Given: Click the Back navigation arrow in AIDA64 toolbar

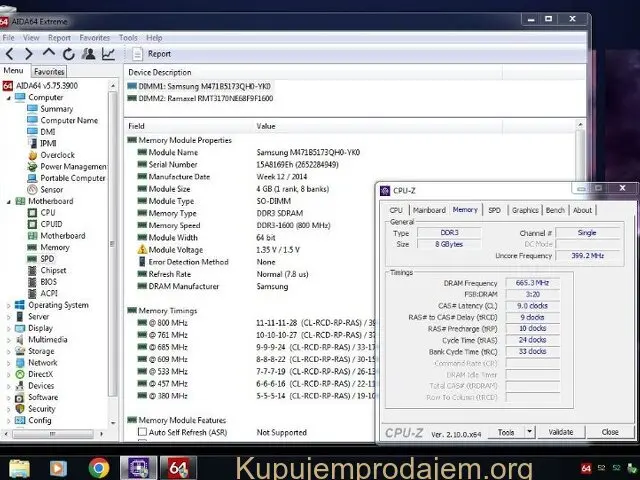Looking at the screenshot, I should pyautogui.click(x=9, y=54).
